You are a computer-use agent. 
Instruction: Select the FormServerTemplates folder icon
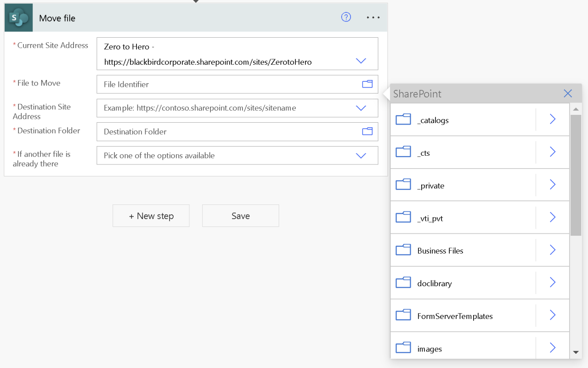(x=403, y=315)
